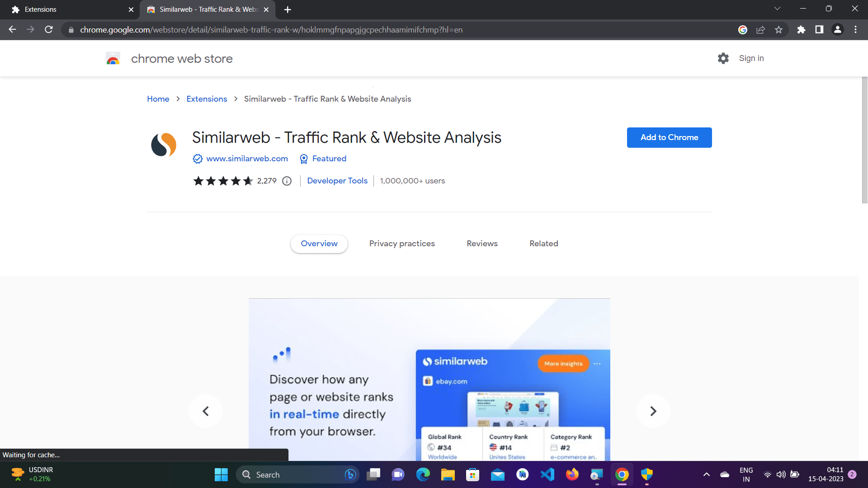Close the Similarweb browser tab

(266, 9)
